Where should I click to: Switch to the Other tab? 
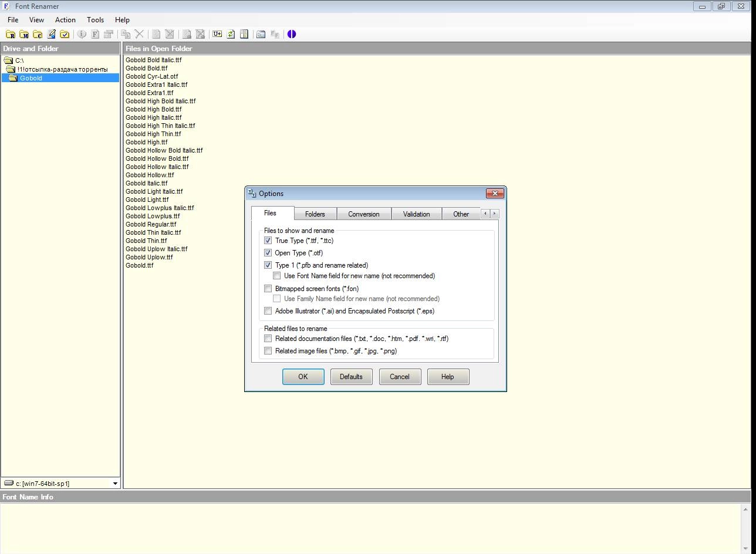[x=461, y=214]
